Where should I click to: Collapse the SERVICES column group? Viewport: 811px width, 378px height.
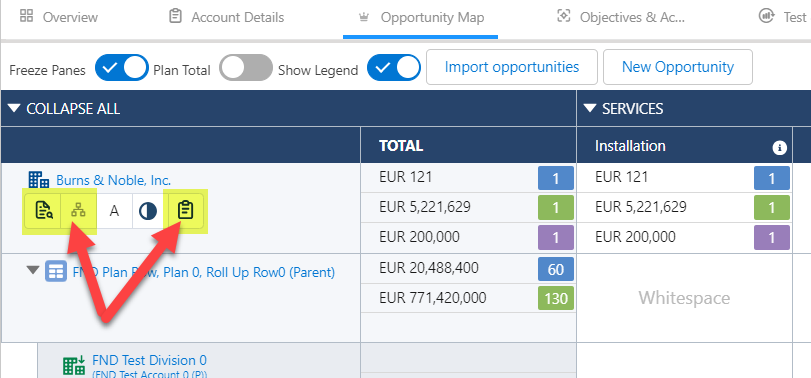click(x=590, y=109)
